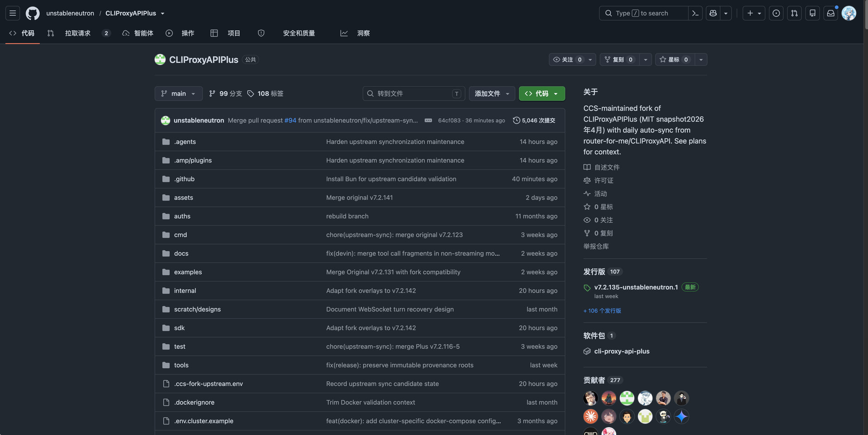
Task: Expand the 关注 watch options arrow
Action: 590,60
